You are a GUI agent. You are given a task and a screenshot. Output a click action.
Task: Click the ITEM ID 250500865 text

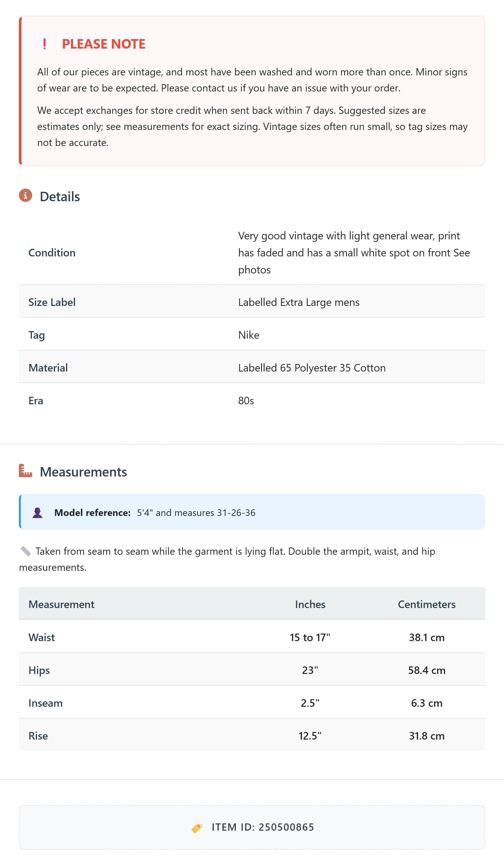coord(263,827)
